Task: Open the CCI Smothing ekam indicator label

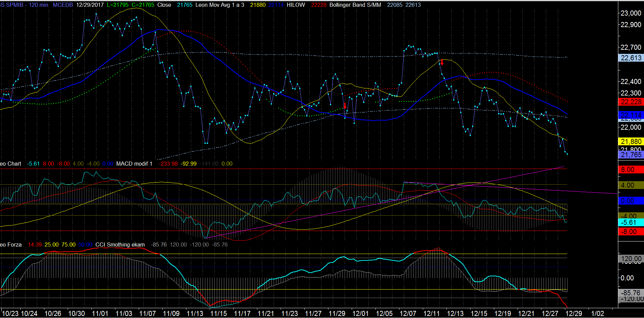Action: [x=120, y=245]
